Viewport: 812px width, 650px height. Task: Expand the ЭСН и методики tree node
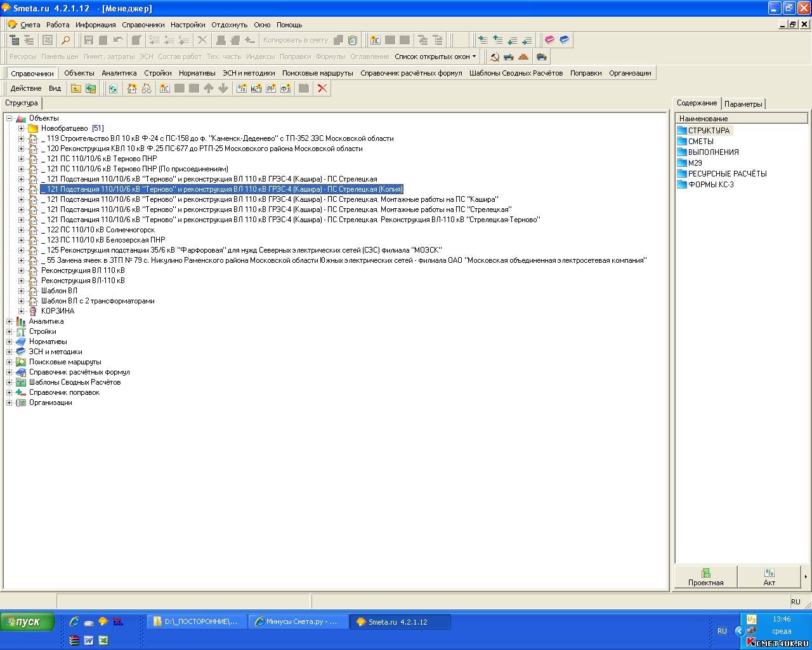tap(10, 352)
